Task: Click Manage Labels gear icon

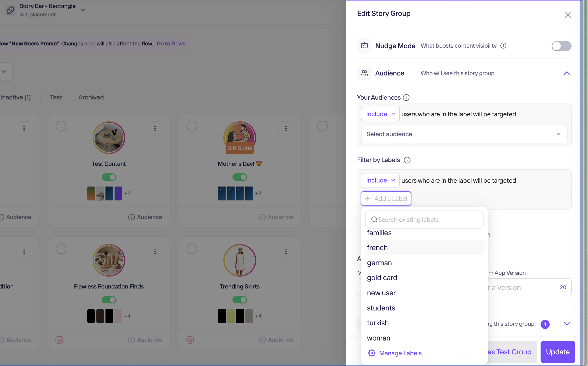Action: [372, 353]
